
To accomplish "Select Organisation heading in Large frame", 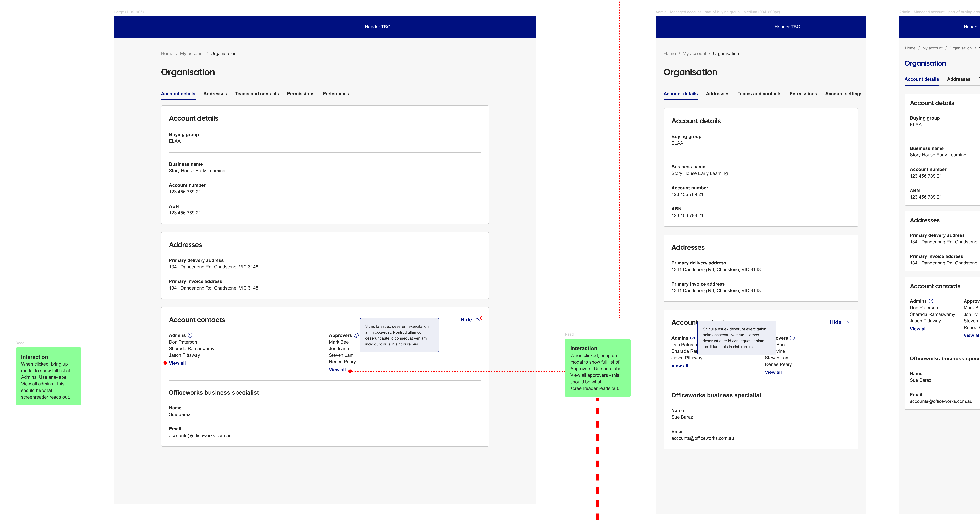I will (188, 72).
